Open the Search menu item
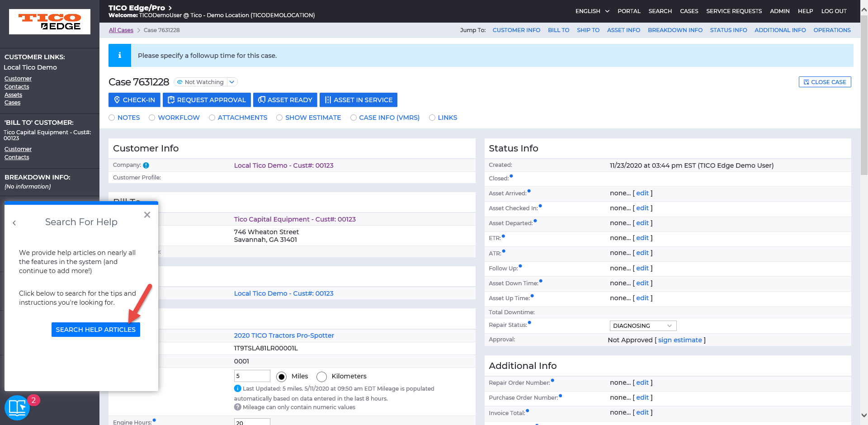 pyautogui.click(x=660, y=11)
